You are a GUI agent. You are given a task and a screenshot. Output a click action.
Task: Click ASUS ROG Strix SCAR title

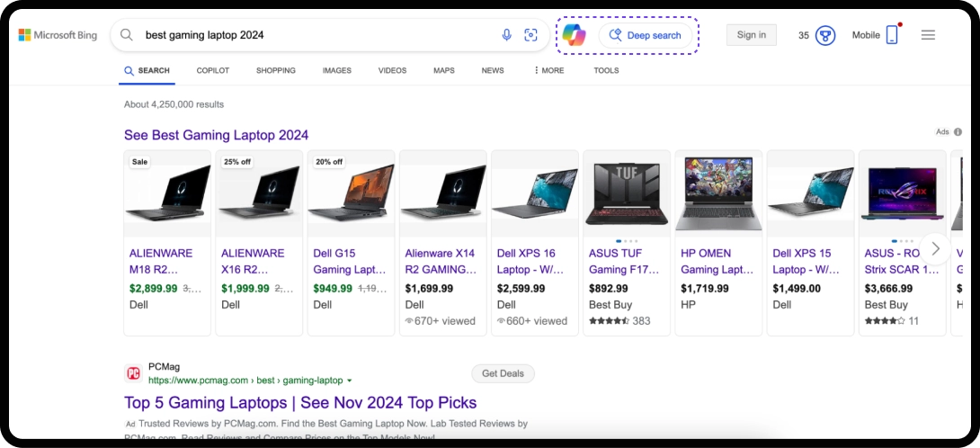(x=902, y=262)
